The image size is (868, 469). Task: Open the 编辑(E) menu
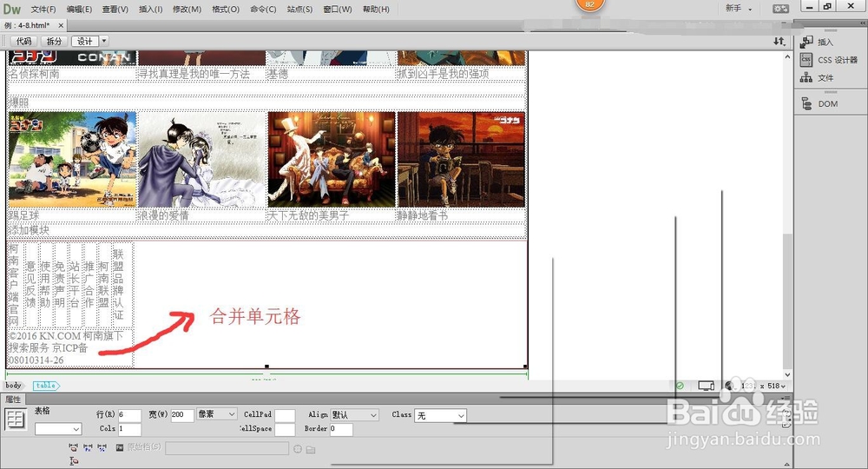pyautogui.click(x=79, y=10)
